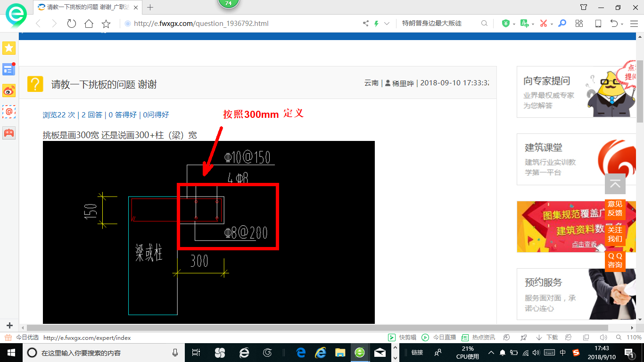This screenshot has height=362, width=644.
Task: Reload the page with the refresh icon
Action: coord(71,24)
